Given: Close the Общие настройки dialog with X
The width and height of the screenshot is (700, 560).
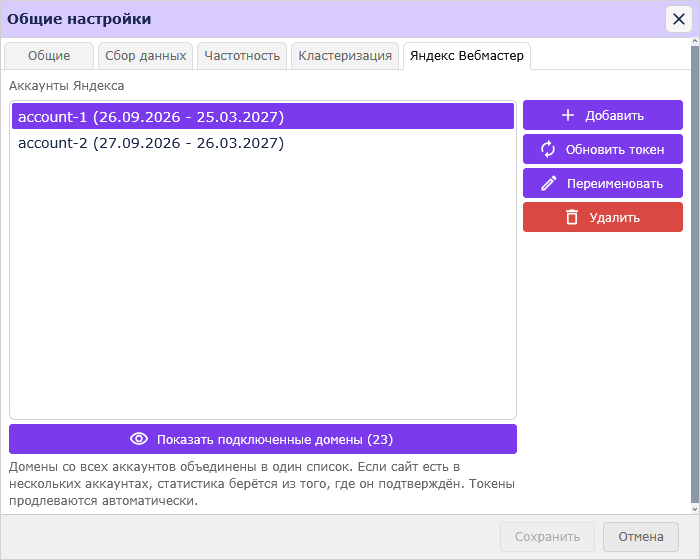Looking at the screenshot, I should 679,19.
